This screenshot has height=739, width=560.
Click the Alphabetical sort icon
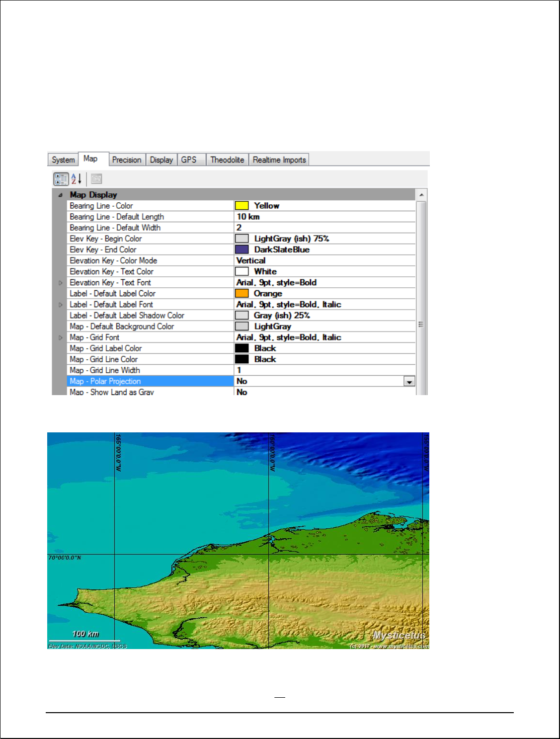(76, 179)
